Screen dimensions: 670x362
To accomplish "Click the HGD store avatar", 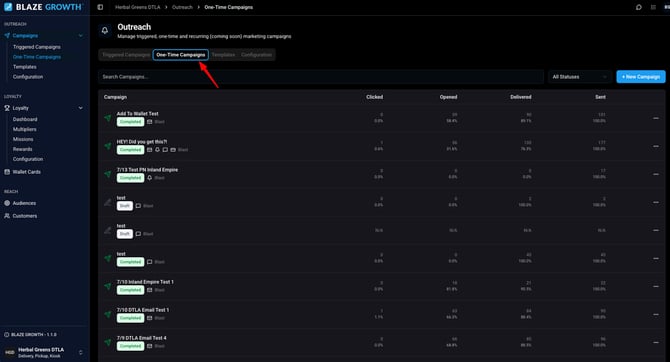I will pos(9,353).
